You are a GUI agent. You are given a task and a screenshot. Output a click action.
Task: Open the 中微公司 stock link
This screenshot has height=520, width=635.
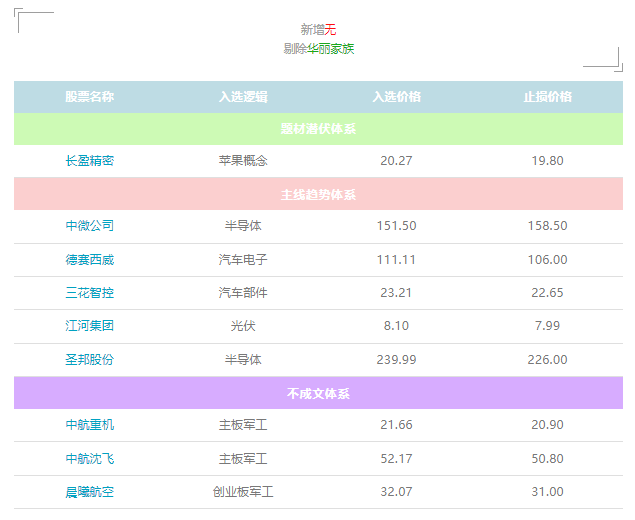(x=89, y=226)
